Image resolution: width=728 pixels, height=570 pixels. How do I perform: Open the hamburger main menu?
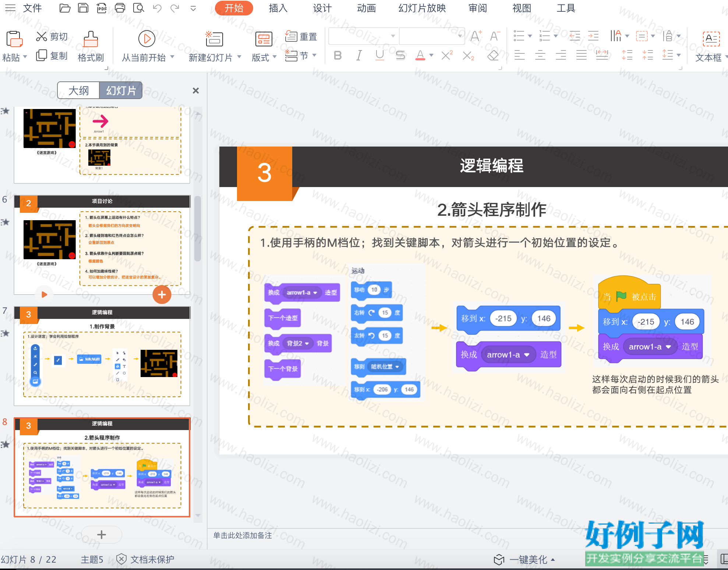tap(10, 8)
